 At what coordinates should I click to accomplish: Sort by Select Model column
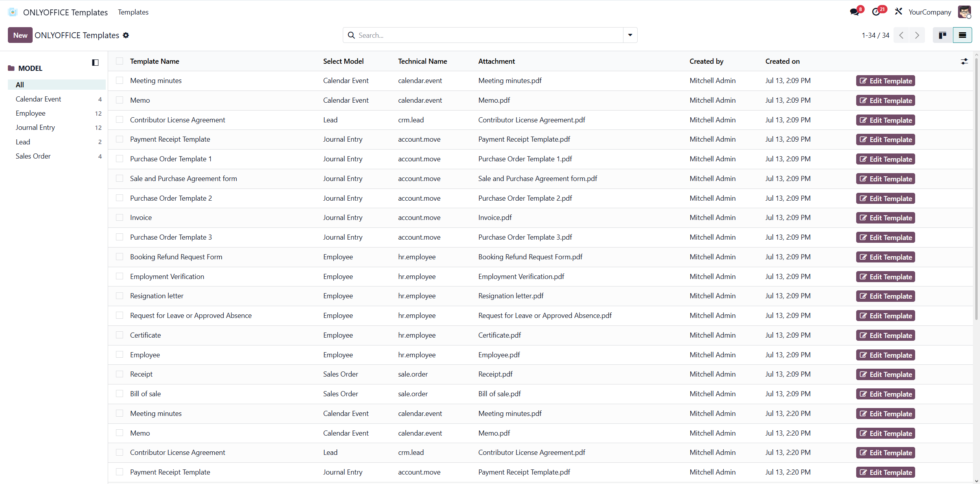343,61
